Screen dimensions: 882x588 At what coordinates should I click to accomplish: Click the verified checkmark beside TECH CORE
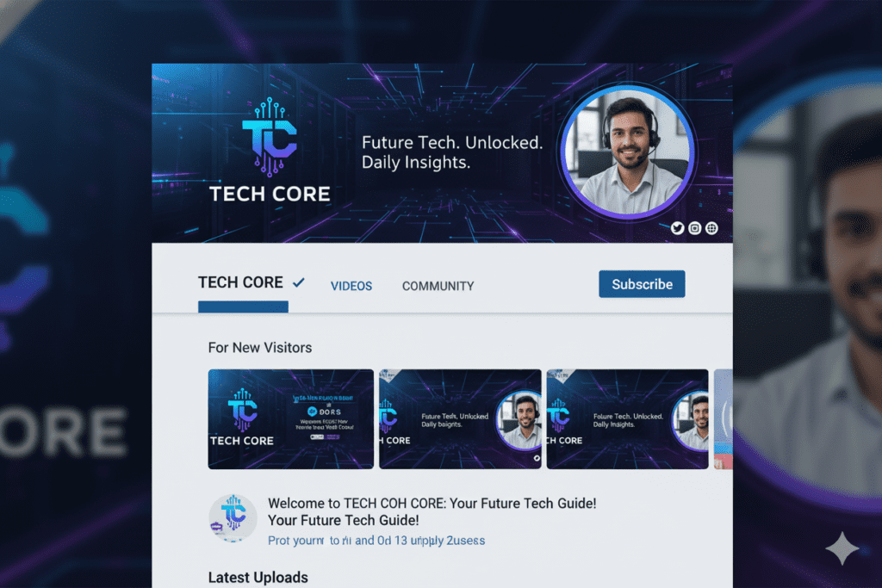click(299, 282)
